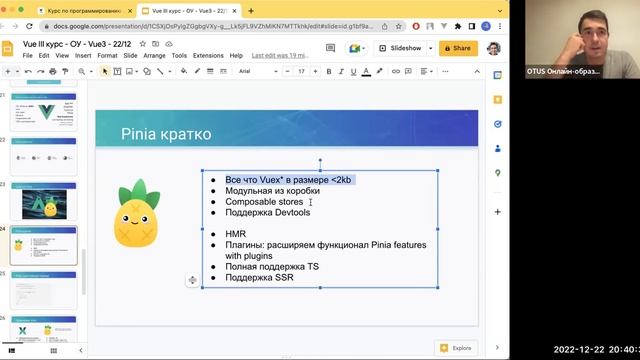Open the Border weight option
The width and height of the screenshot is (640, 360).
coord(210,71)
